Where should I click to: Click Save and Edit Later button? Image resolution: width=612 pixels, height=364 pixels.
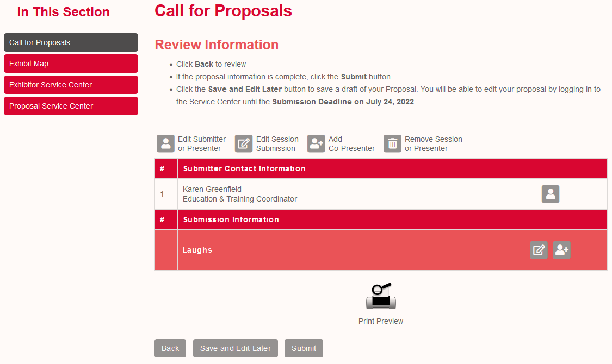click(236, 348)
